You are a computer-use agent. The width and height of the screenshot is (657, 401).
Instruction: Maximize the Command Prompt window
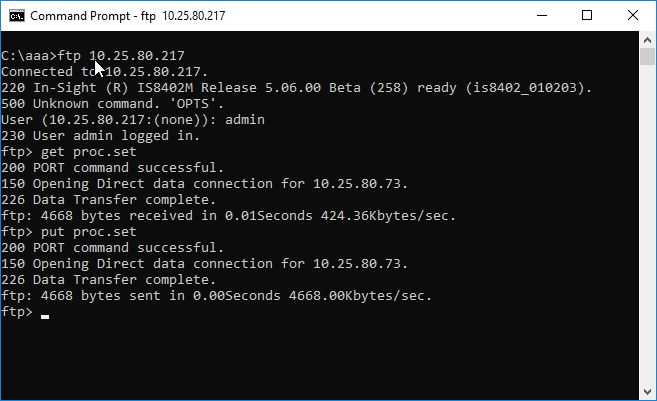coord(588,16)
